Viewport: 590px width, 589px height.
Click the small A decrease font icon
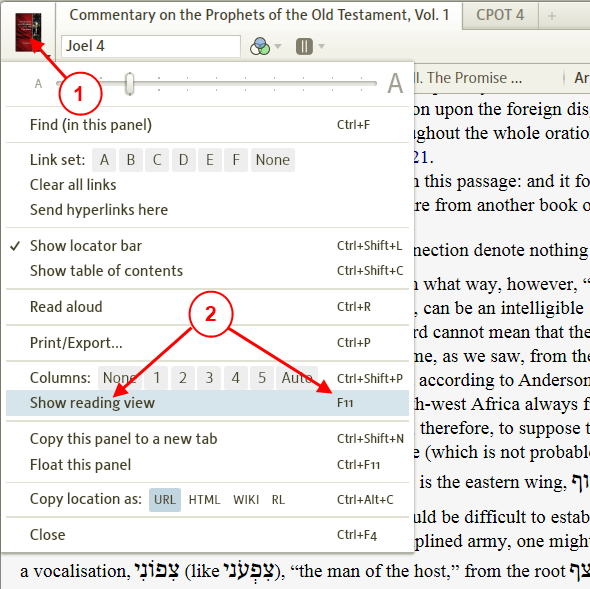click(x=38, y=84)
